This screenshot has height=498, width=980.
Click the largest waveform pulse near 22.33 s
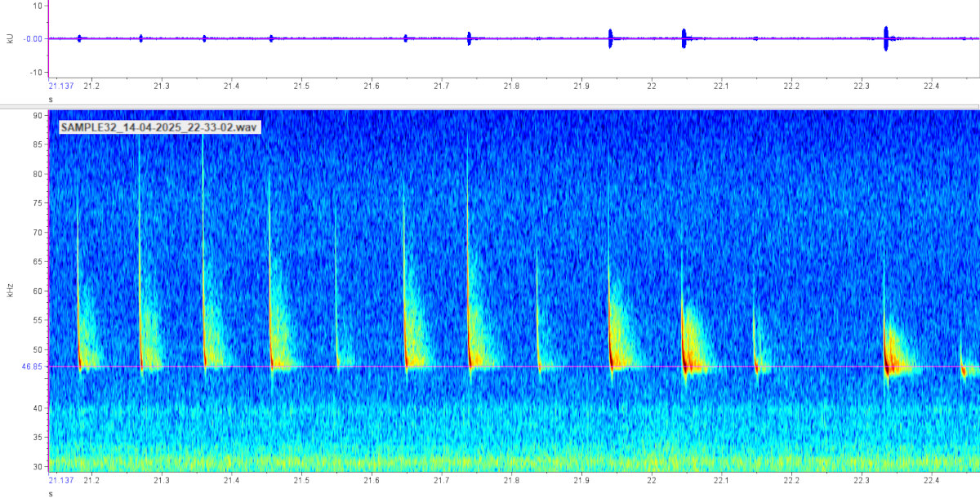886,38
